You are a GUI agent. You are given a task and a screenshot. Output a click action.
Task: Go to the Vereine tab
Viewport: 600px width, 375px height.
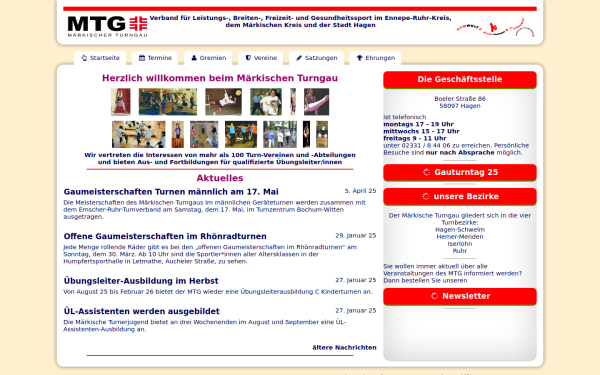point(261,58)
